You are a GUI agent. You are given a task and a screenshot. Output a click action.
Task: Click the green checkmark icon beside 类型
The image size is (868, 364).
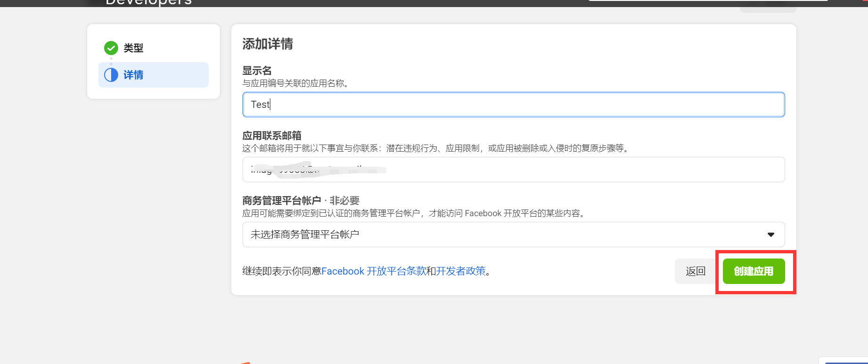111,48
